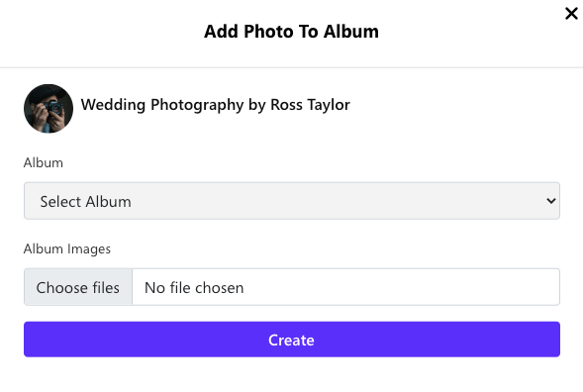Screen dimensions: 583x392
Task: Click the Choose files button
Action: (x=78, y=287)
